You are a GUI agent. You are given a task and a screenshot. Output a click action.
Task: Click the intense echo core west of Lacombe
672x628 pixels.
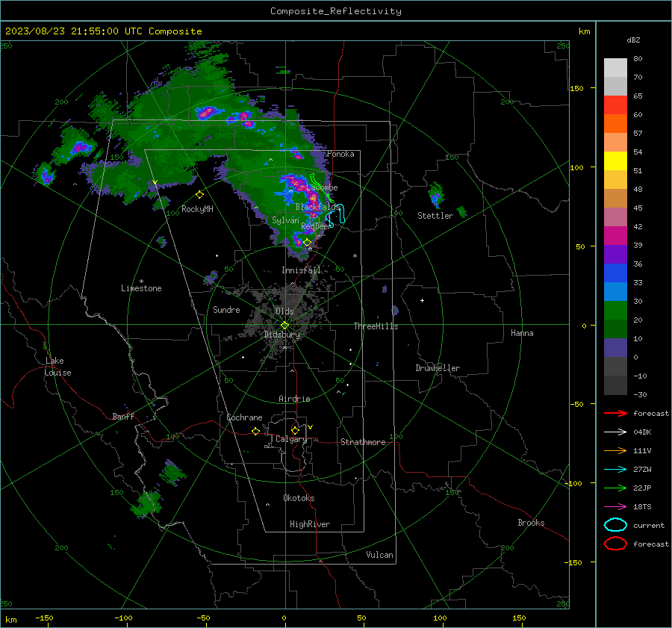(x=295, y=181)
